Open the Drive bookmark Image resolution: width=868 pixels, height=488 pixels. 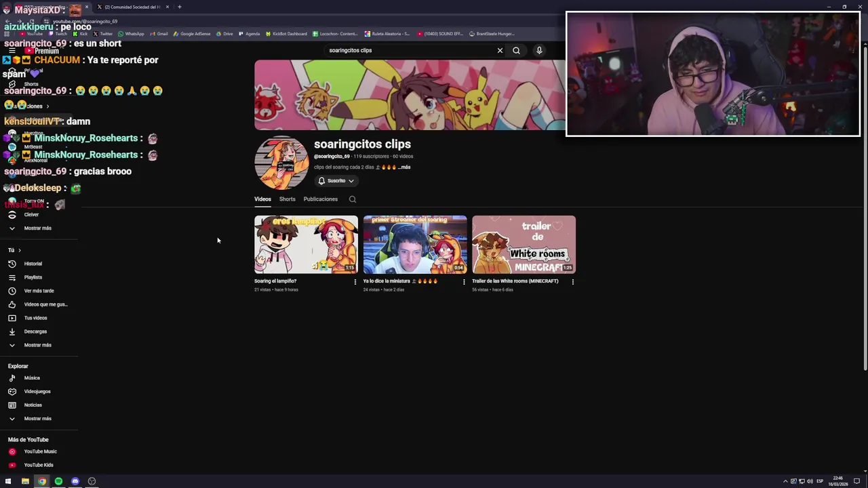click(224, 34)
